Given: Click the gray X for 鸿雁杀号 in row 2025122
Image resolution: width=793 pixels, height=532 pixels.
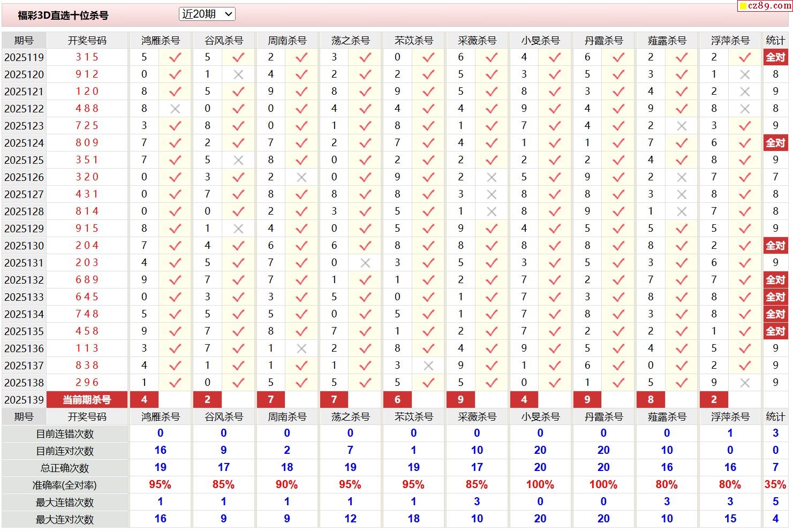Looking at the screenshot, I should 175,109.
